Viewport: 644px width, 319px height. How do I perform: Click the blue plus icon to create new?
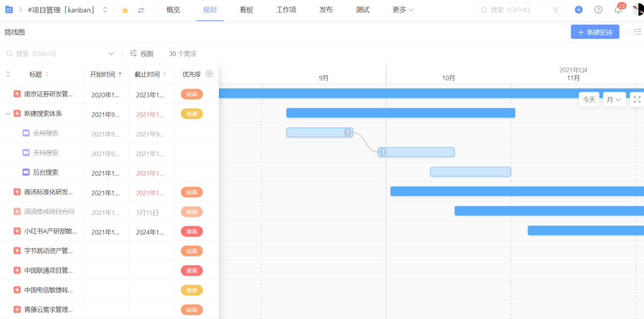pos(579,10)
